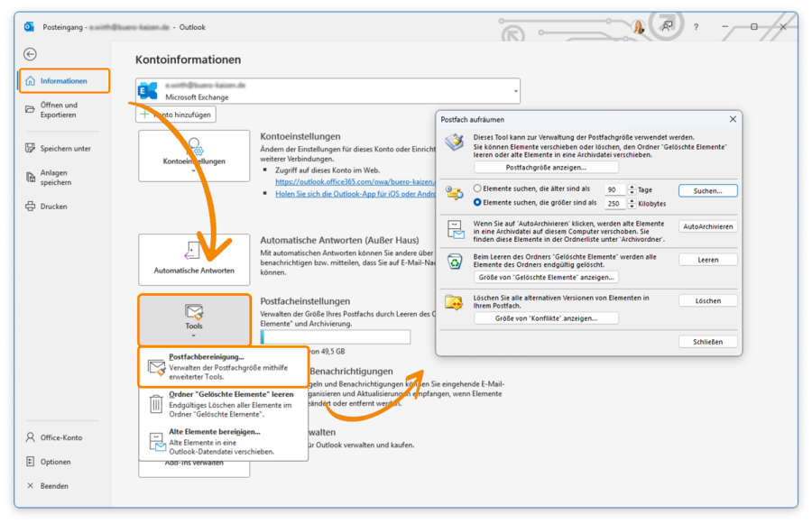This screenshot has width=812, height=524.
Task: Click the Ordner 'Gelöschte Elemente' leeren trash icon
Action: [158, 403]
